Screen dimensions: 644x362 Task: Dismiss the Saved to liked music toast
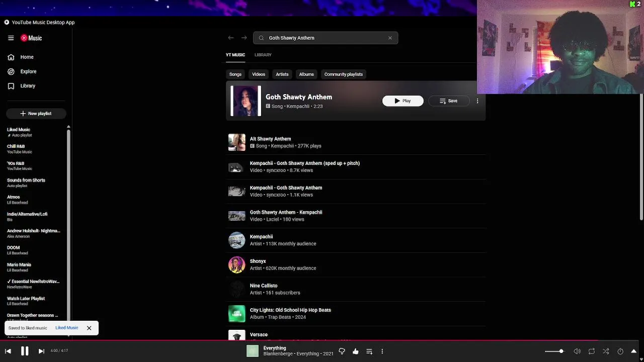tap(89, 328)
